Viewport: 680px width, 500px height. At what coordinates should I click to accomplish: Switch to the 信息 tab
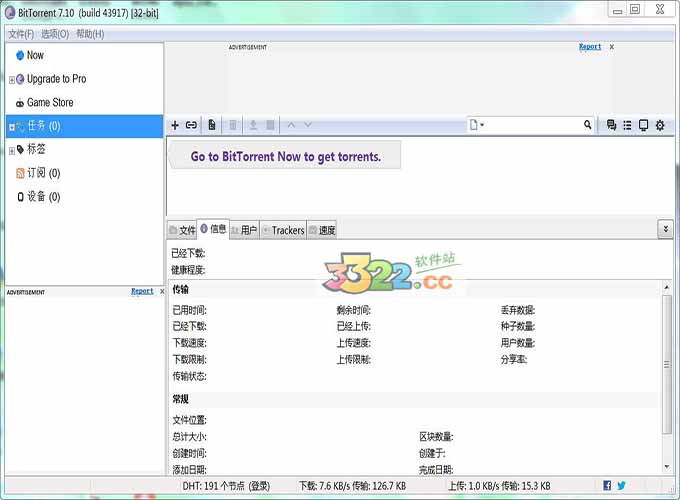pyautogui.click(x=213, y=229)
